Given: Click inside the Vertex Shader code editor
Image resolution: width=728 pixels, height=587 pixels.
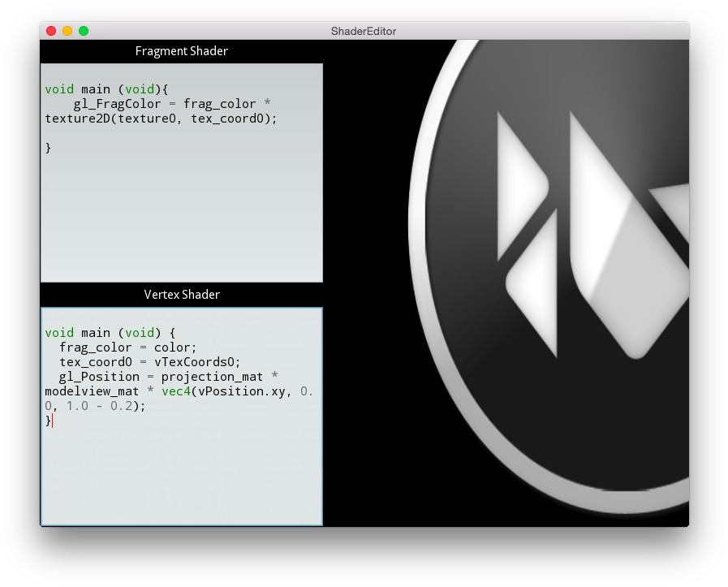Looking at the screenshot, I should [182, 417].
